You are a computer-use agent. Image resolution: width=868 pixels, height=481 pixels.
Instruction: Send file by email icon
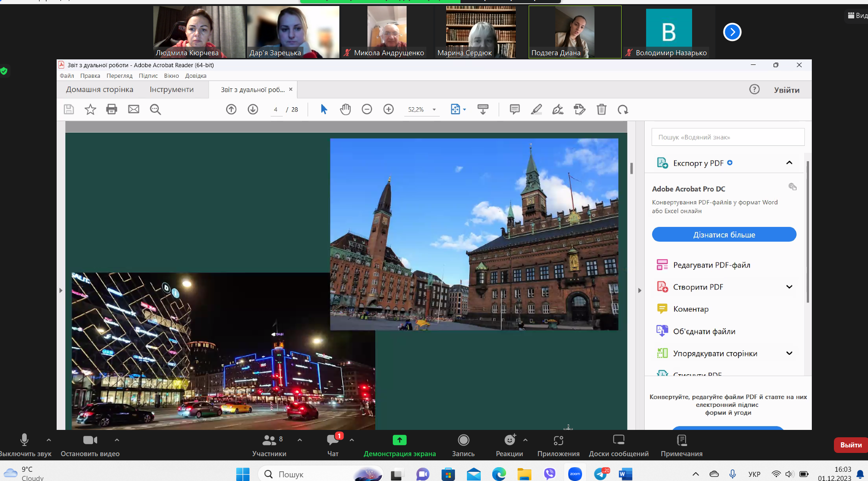point(134,109)
